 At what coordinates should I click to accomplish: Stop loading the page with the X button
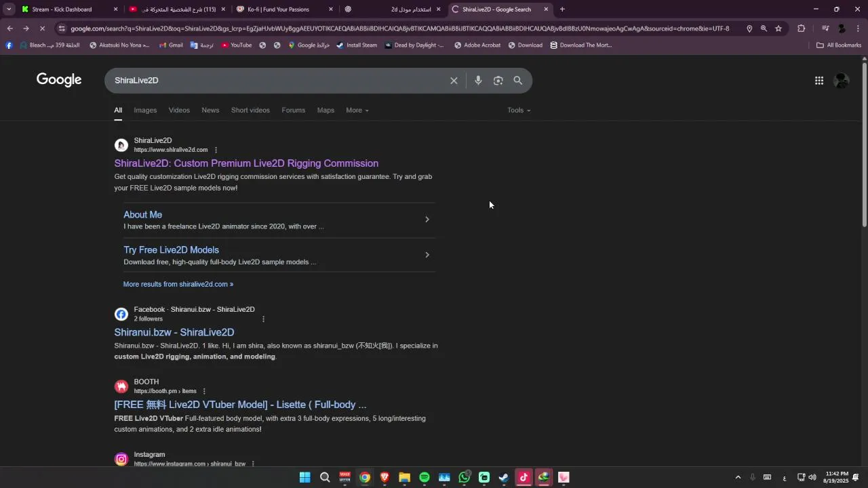click(42, 28)
